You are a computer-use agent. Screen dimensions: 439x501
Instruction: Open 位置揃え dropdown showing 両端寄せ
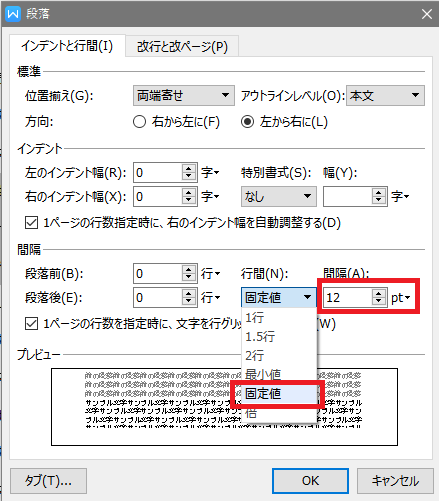pyautogui.click(x=184, y=96)
